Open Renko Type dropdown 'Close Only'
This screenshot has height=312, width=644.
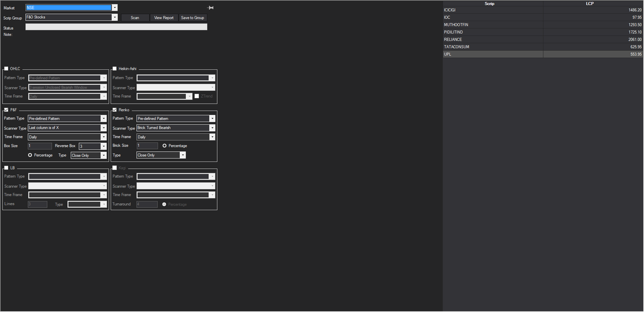162,155
